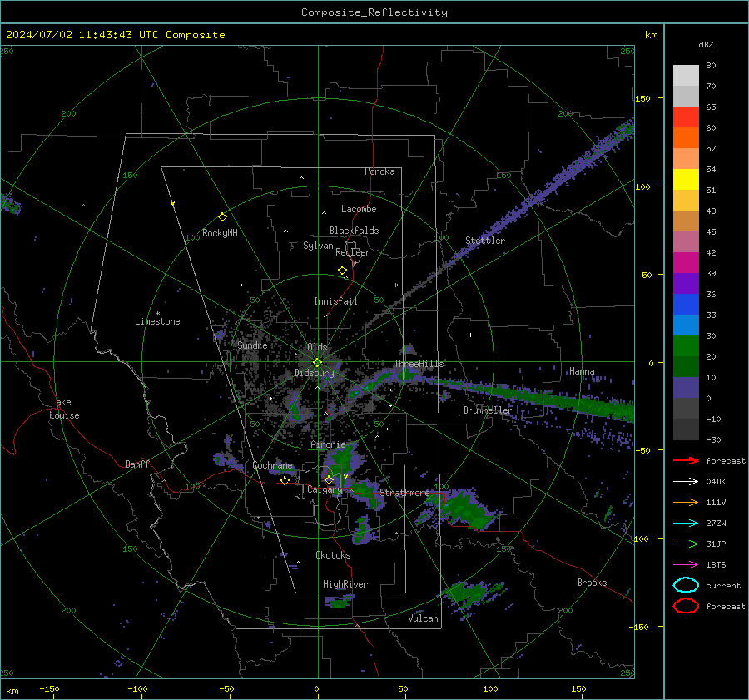The height and width of the screenshot is (700, 749).
Task: Click the cyan current ellipse legend symbol
Action: point(686,585)
